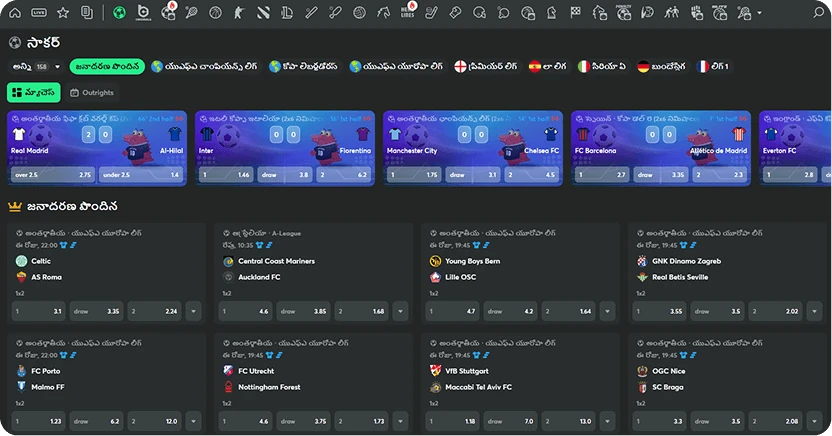This screenshot has height=436, width=832.
Task: Expand more markets for FC Utrecht match
Action: click(400, 422)
